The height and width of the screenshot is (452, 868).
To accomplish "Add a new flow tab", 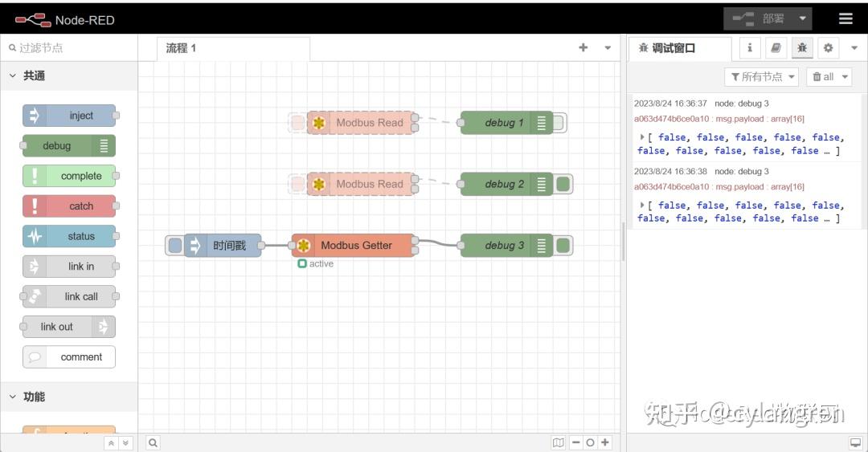I will (583, 47).
